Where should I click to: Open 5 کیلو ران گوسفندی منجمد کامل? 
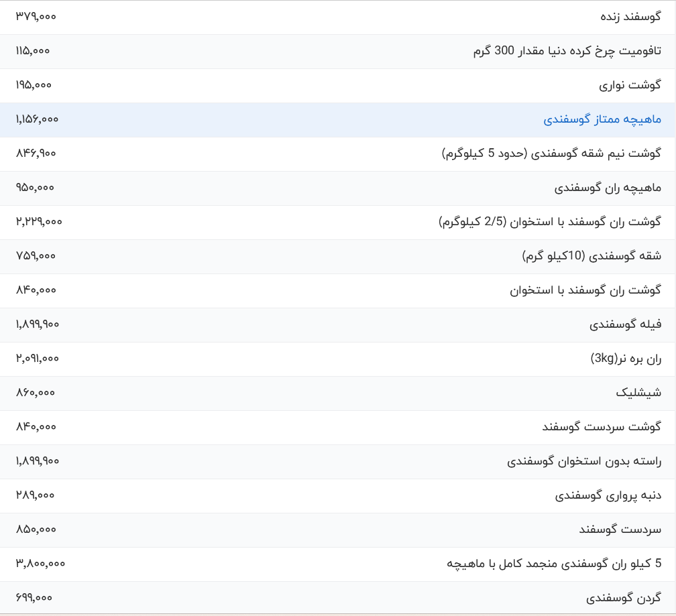click(553, 564)
